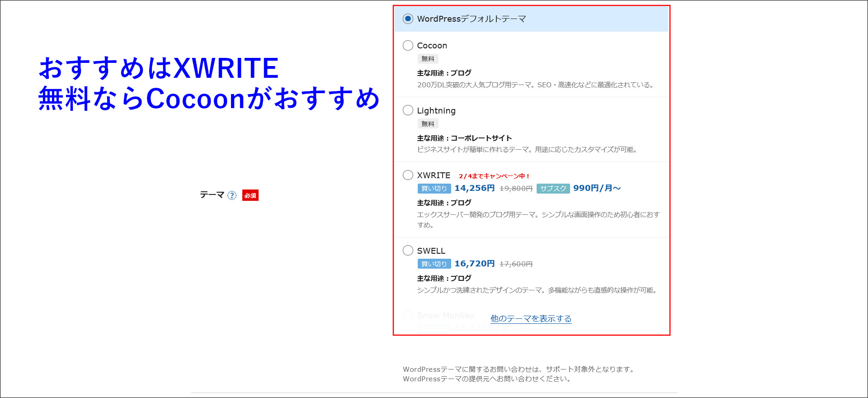Viewport: 868px width, 398px height.
Task: Choose the SWELL theme radio button
Action: pyautogui.click(x=408, y=251)
